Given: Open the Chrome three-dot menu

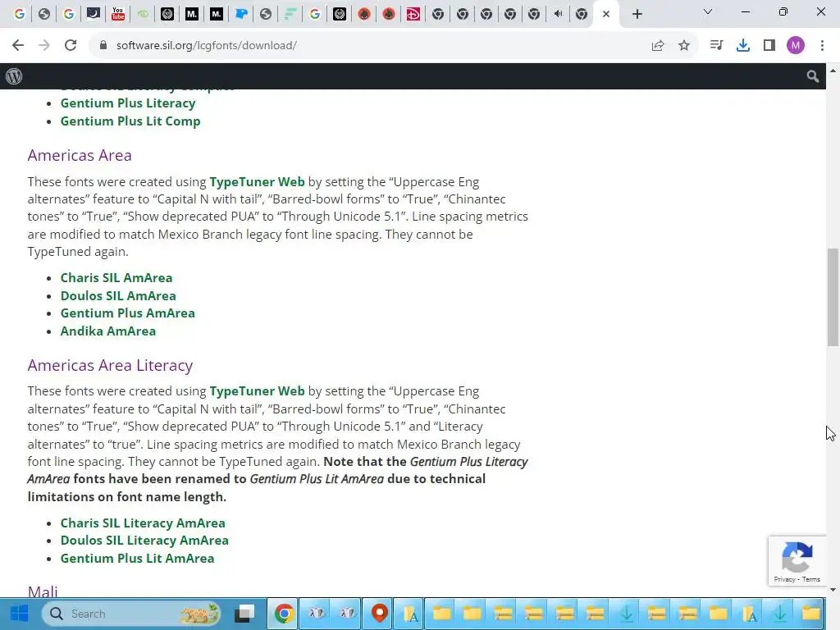Looking at the screenshot, I should [822, 46].
